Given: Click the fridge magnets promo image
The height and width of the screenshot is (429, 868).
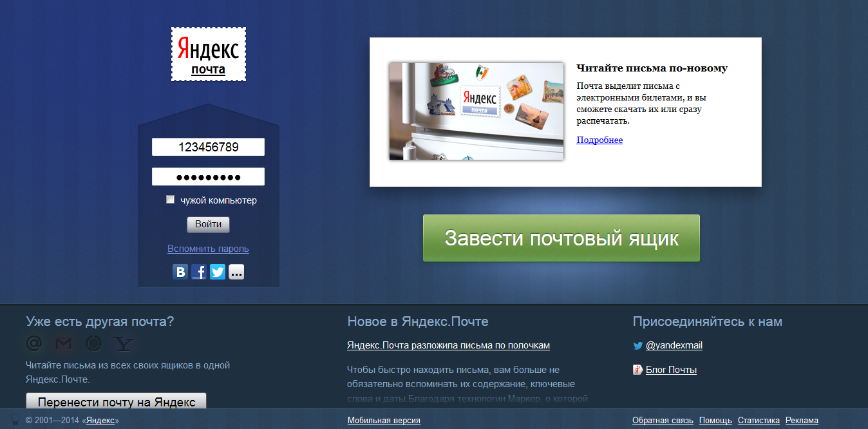Looking at the screenshot, I should pyautogui.click(x=476, y=111).
